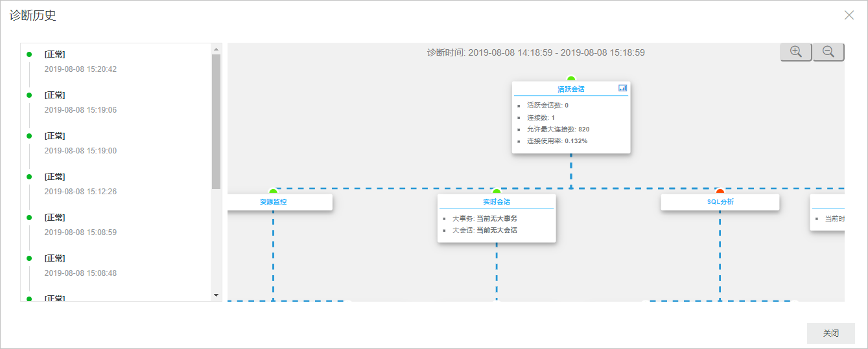The image size is (868, 349).
Task: Select history entry 2019-08-08 15:20:42
Action: pyautogui.click(x=80, y=69)
